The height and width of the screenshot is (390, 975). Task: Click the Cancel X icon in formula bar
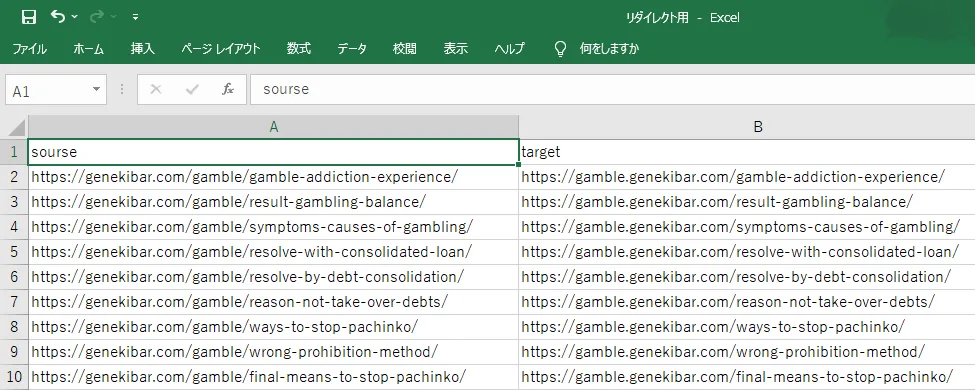[x=155, y=90]
